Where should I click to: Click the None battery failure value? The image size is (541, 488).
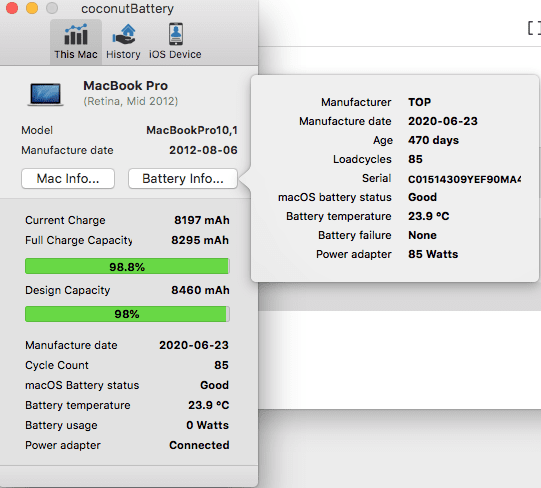tap(422, 235)
